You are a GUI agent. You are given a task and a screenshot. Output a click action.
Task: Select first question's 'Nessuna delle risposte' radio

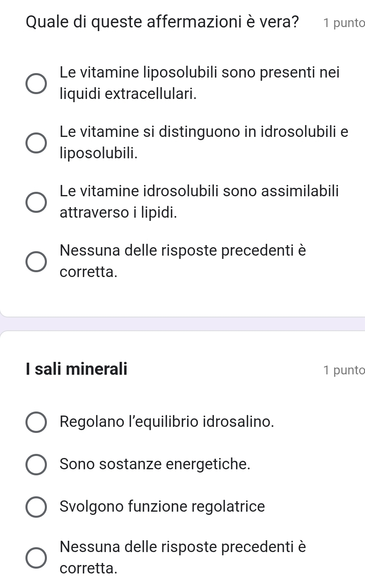(x=36, y=261)
